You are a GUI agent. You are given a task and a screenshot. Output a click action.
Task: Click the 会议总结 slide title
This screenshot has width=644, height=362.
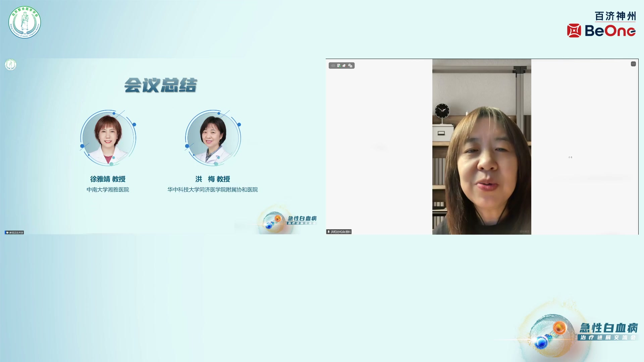click(x=161, y=85)
